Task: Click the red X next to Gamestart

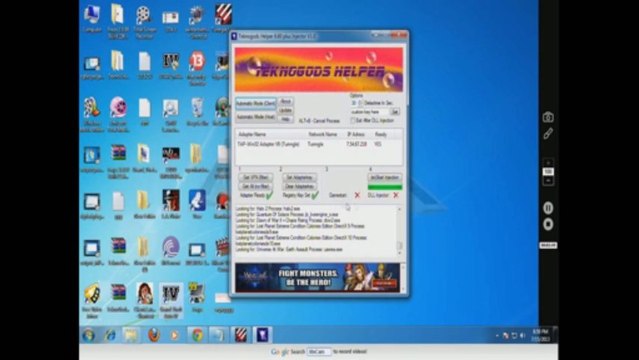Action: [357, 196]
